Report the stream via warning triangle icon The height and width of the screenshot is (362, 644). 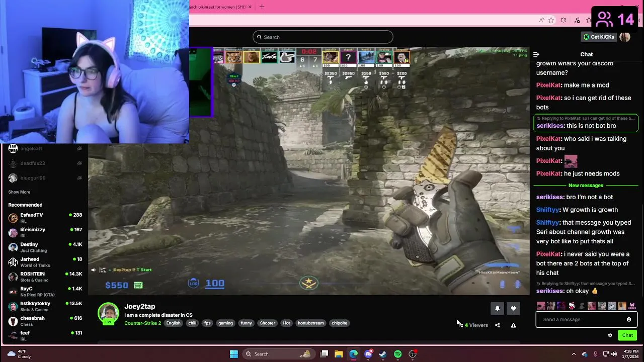tap(513, 325)
